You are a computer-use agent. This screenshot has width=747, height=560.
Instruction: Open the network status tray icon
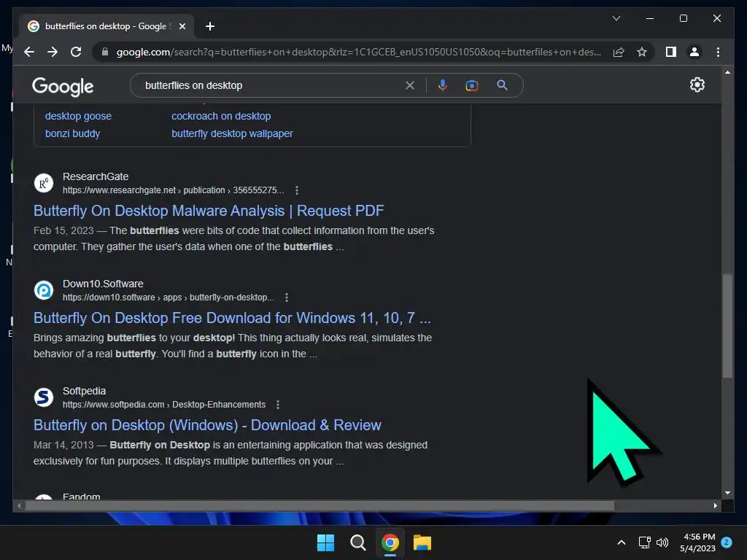tap(645, 542)
